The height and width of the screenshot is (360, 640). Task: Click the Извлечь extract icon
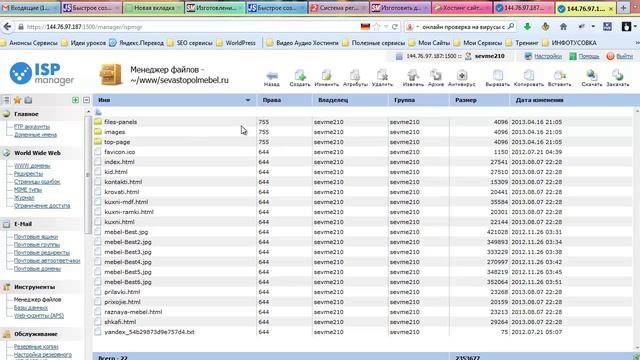tap(413, 78)
